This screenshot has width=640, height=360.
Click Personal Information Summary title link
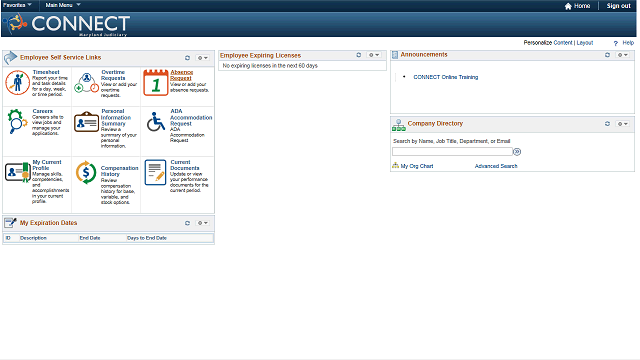(x=116, y=118)
